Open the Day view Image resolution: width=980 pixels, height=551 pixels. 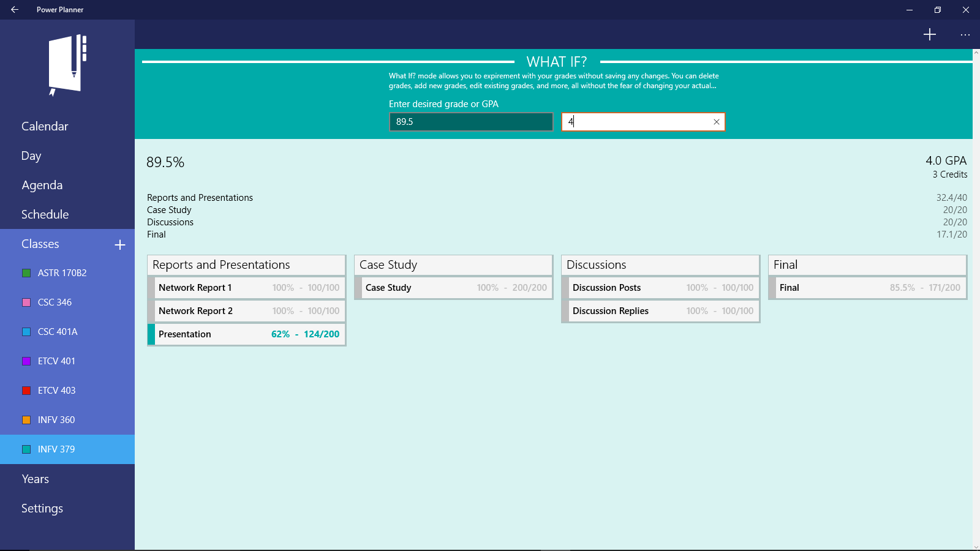coord(31,156)
